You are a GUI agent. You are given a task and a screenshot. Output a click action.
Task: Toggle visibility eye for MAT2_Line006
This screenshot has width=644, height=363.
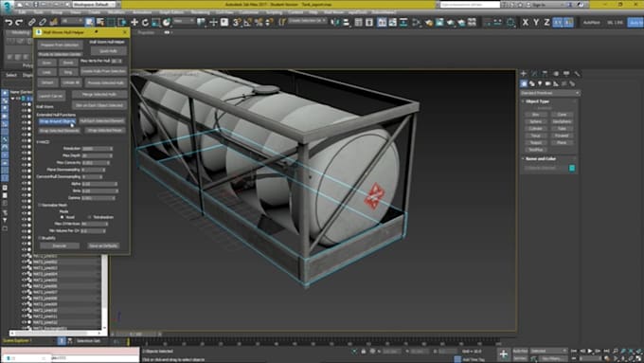[25, 286]
